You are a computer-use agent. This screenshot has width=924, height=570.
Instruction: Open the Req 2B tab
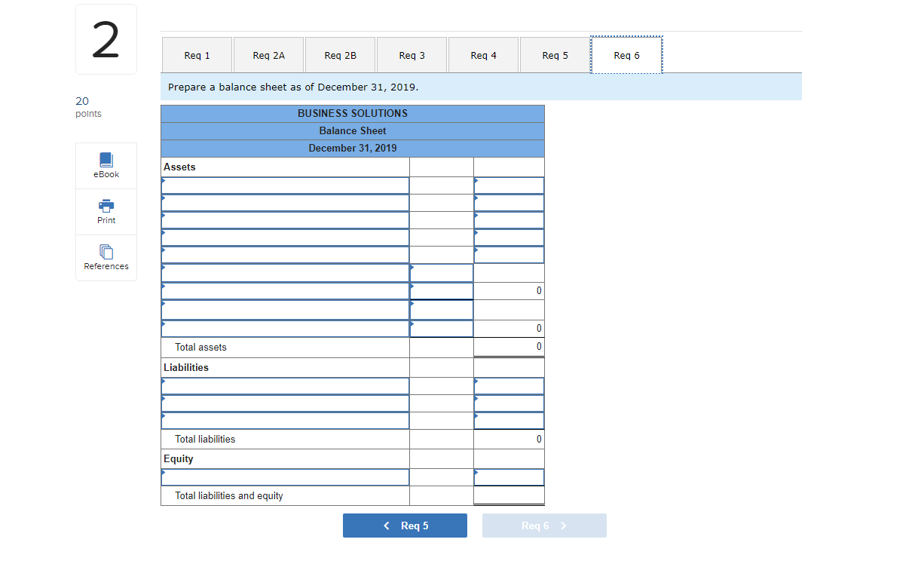pos(340,54)
